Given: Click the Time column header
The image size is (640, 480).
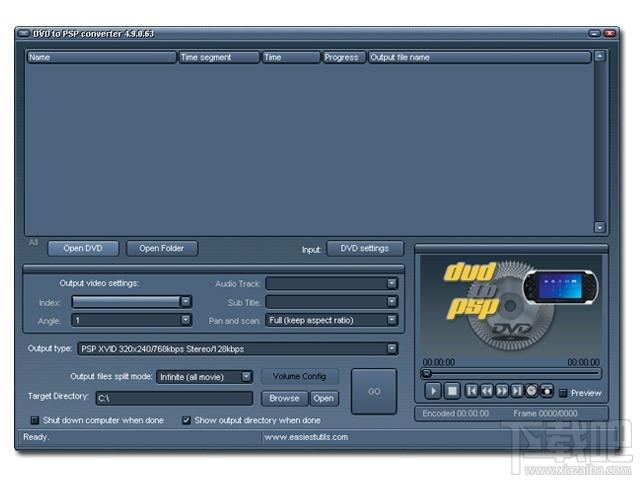Looking at the screenshot, I should point(291,57).
